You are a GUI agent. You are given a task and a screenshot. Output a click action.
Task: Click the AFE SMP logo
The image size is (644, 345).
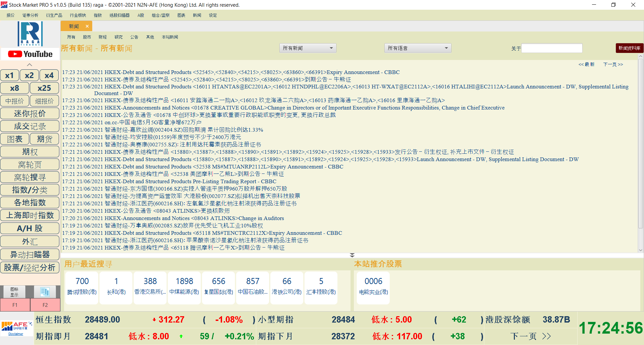tap(16, 326)
